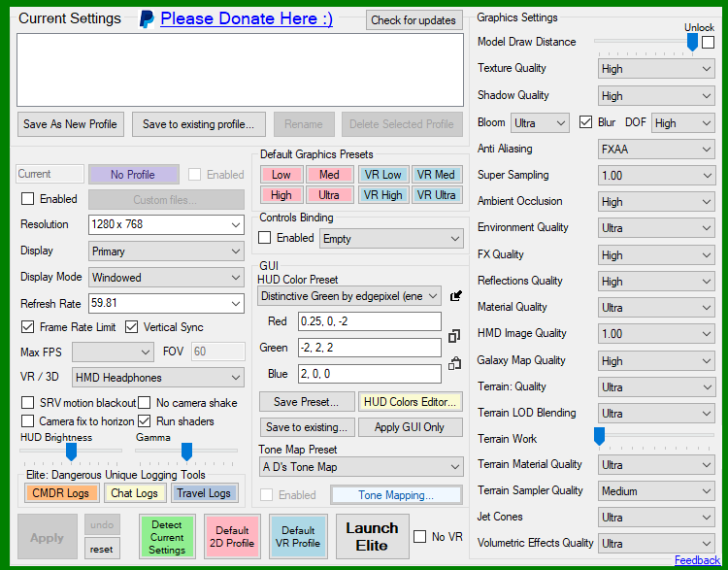Enable Custom files checkbox

click(27, 199)
